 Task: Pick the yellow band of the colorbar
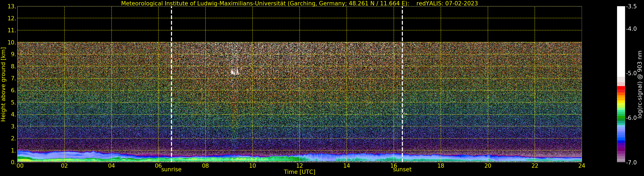point(621,102)
